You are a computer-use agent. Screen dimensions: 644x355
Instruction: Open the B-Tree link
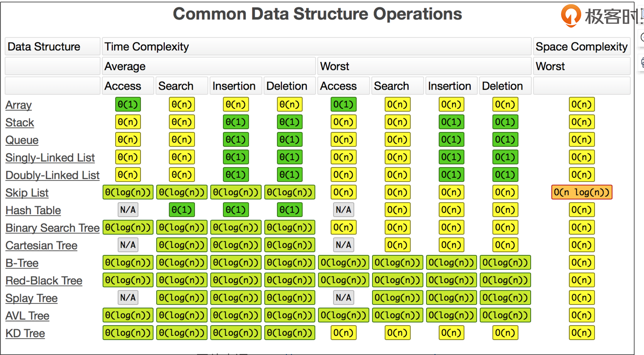(22, 263)
